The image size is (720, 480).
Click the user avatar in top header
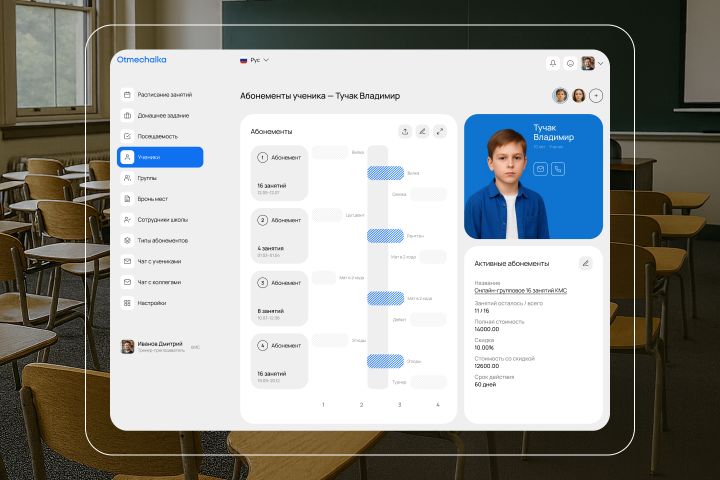tap(588, 63)
